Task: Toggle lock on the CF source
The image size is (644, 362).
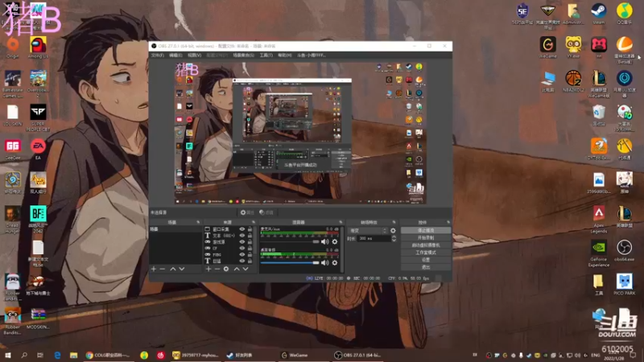Action: pos(250,249)
